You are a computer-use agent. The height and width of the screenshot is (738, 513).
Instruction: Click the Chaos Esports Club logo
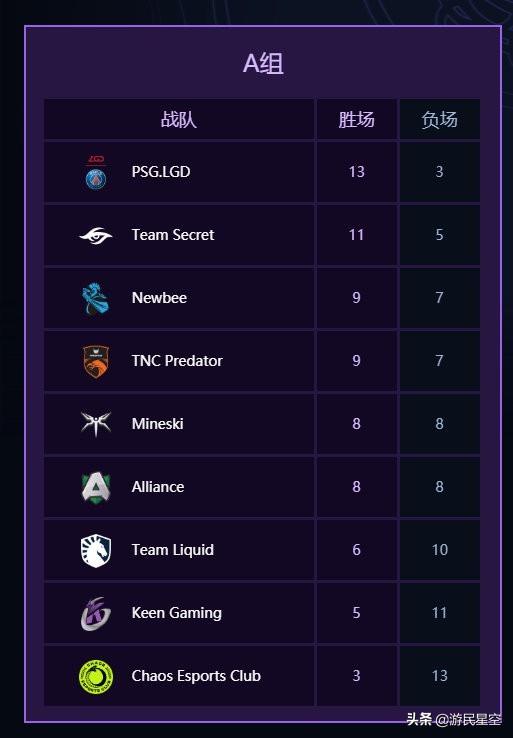pyautogui.click(x=96, y=676)
